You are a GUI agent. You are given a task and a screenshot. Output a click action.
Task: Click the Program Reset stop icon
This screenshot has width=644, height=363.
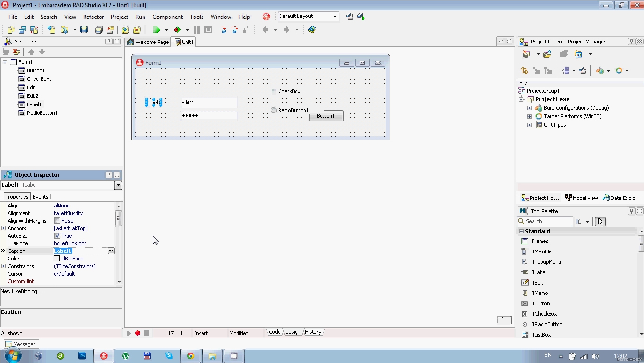tap(208, 30)
